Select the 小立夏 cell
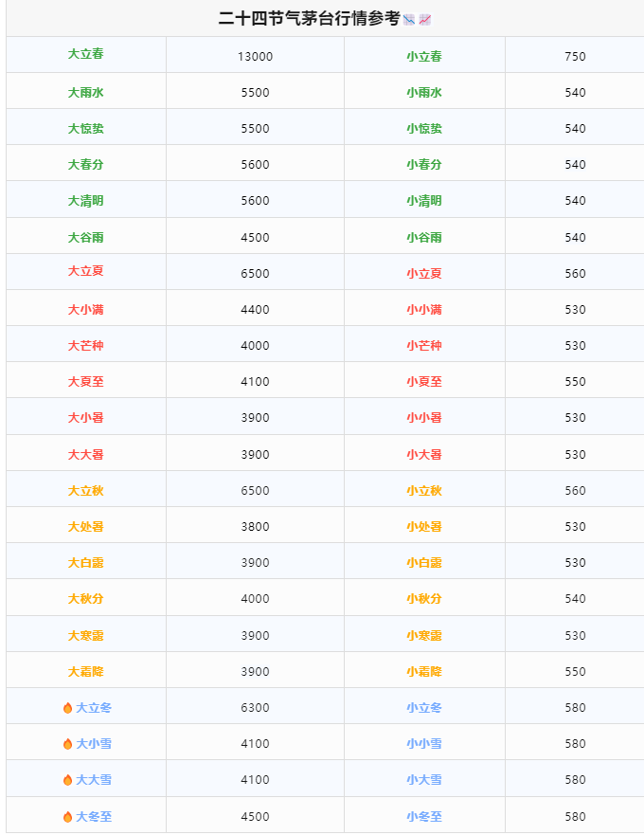Image resolution: width=644 pixels, height=835 pixels. (x=424, y=274)
